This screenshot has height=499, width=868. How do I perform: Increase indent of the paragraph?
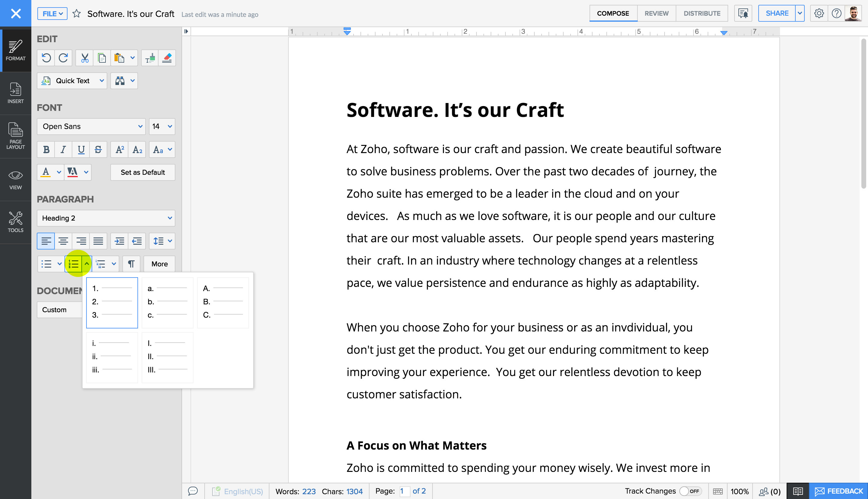[119, 241]
